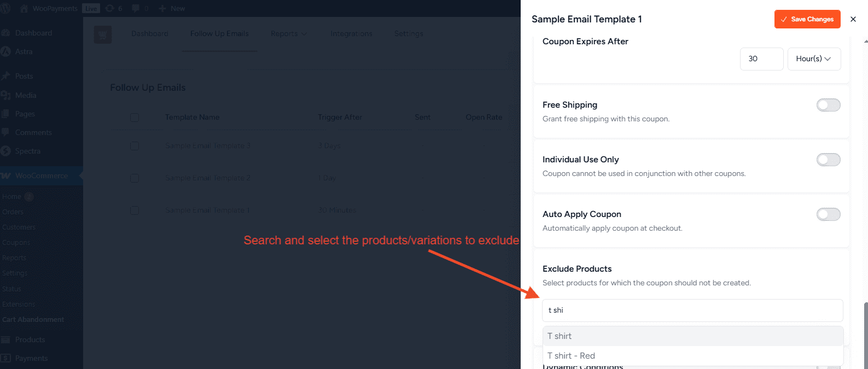The width and height of the screenshot is (868, 369).
Task: Open the updates icon showing 6
Action: (x=110, y=8)
